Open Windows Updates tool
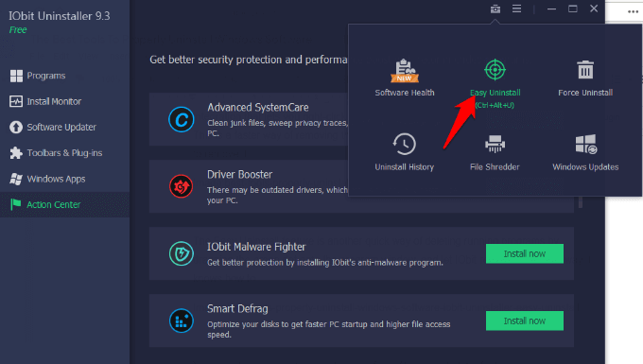The width and height of the screenshot is (643, 364). click(585, 151)
